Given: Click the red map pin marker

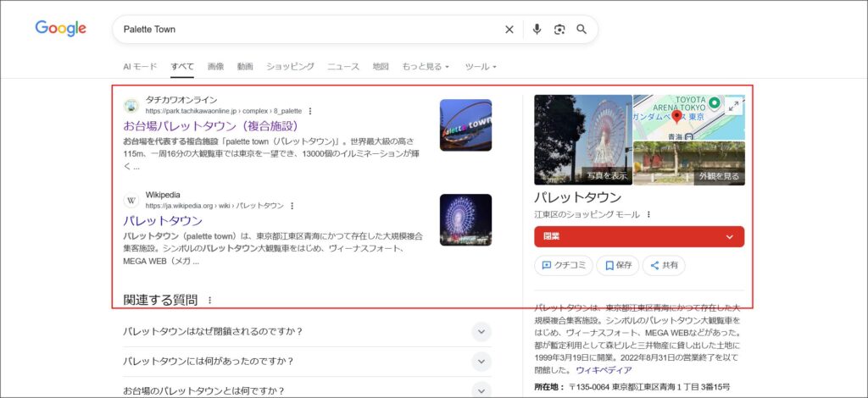Looking at the screenshot, I should [676, 117].
